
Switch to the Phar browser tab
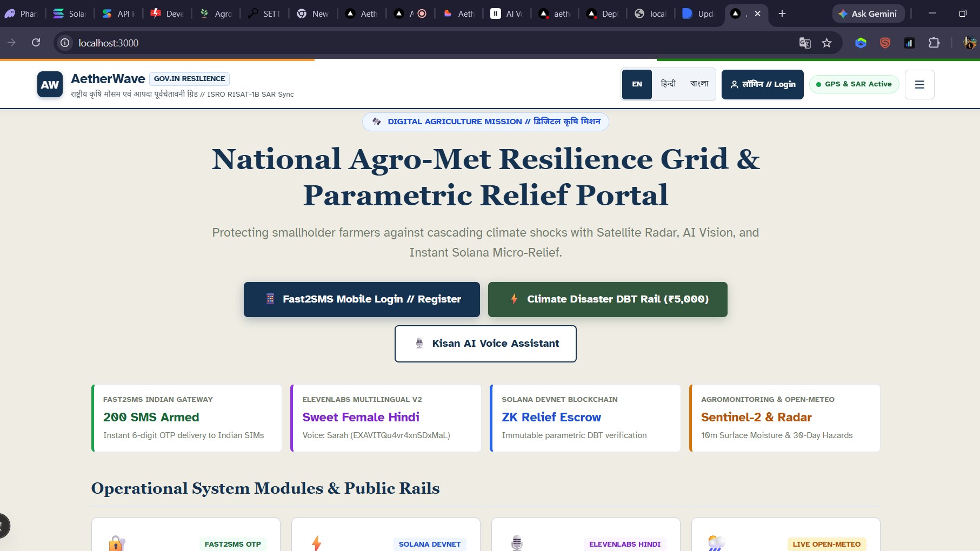point(21,14)
